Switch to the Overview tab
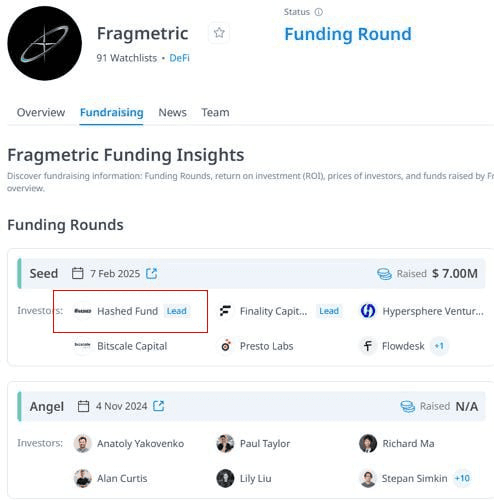 pyautogui.click(x=41, y=113)
